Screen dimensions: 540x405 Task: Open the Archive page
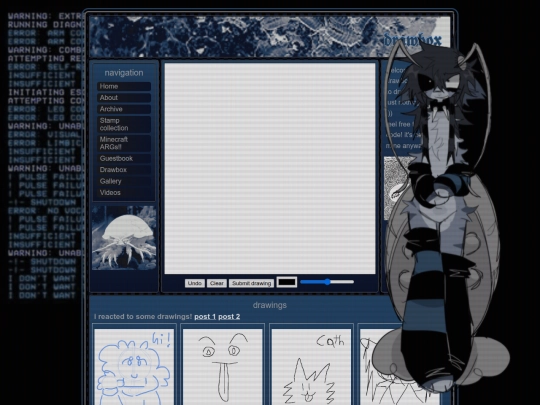[x=124, y=109]
